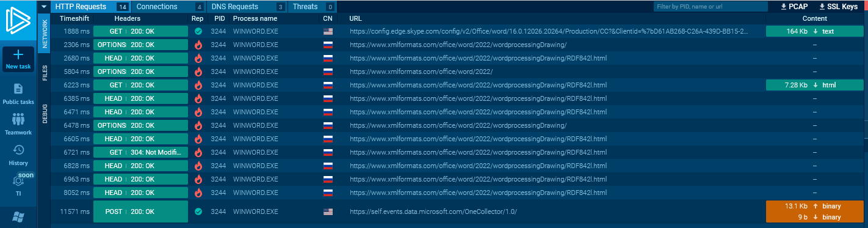Open HEAD headers at 6385 ms
This screenshot has width=868, height=228.
140,98
